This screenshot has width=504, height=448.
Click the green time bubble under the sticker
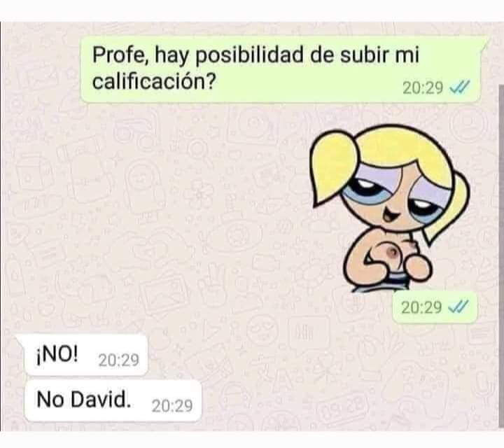click(435, 307)
